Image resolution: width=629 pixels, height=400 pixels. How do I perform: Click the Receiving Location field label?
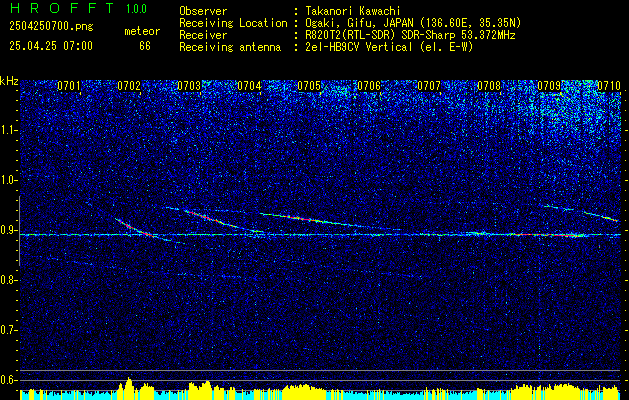tap(233, 23)
